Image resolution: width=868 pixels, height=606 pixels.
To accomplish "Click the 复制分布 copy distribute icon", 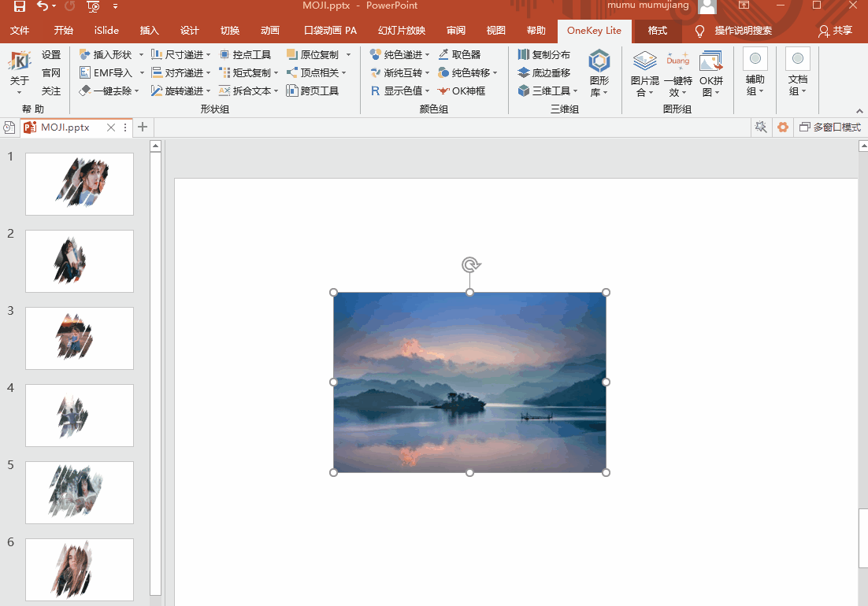I will [542, 54].
